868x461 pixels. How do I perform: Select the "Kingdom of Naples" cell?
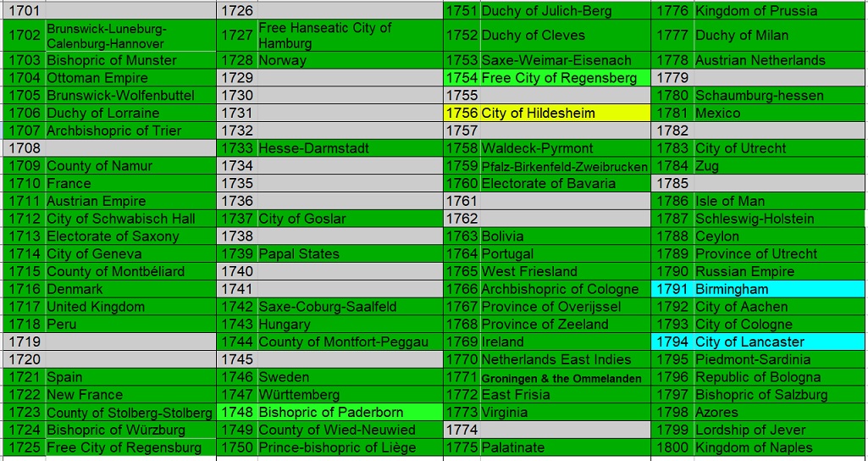point(779,447)
